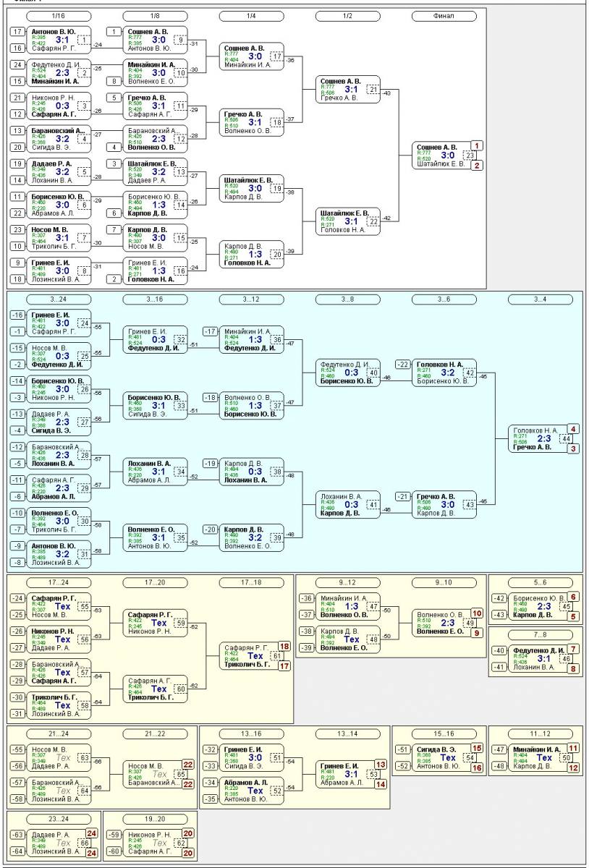589x868 pixels.
Task: Click the "3...16" round header
Action: click(155, 299)
